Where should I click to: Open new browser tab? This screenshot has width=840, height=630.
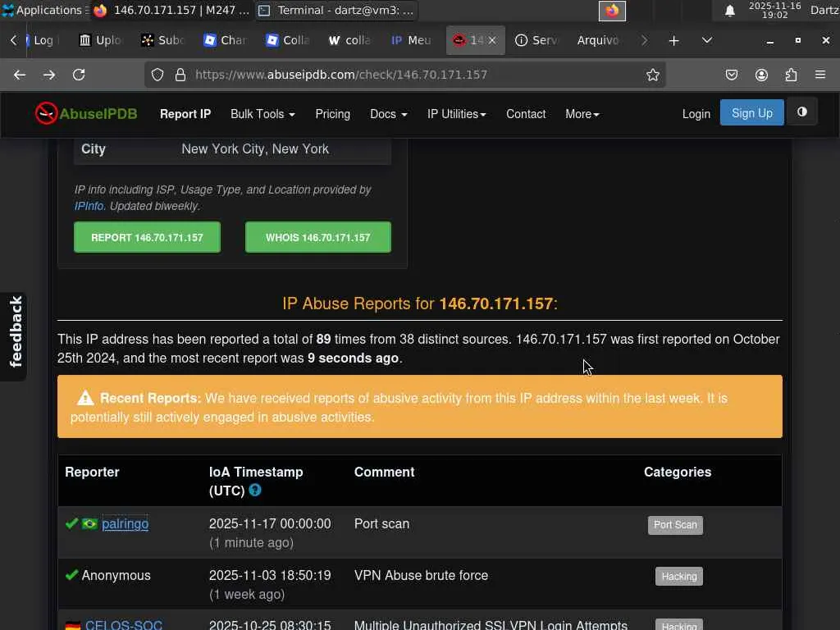click(674, 41)
